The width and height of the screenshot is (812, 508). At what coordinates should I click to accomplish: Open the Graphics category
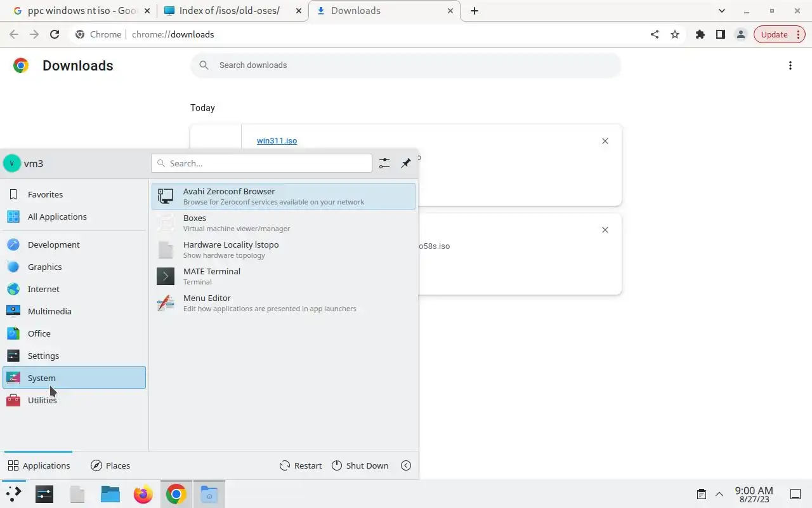74,267
